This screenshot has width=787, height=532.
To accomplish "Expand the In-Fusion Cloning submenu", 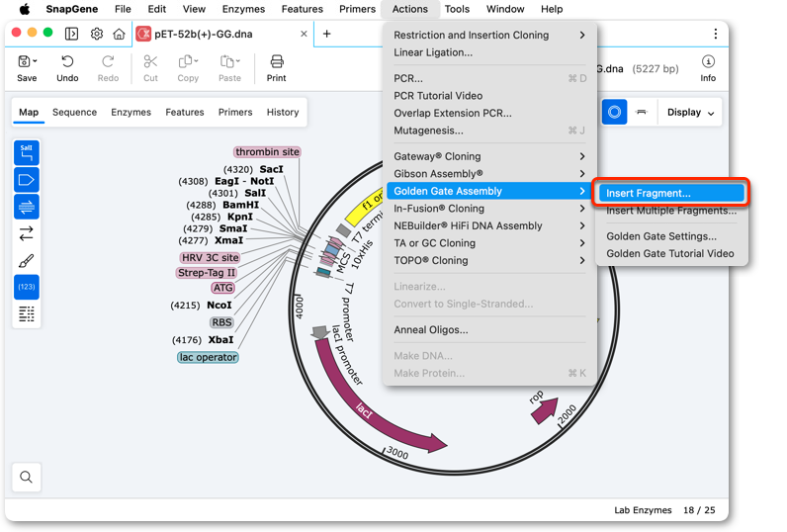I will pos(488,209).
